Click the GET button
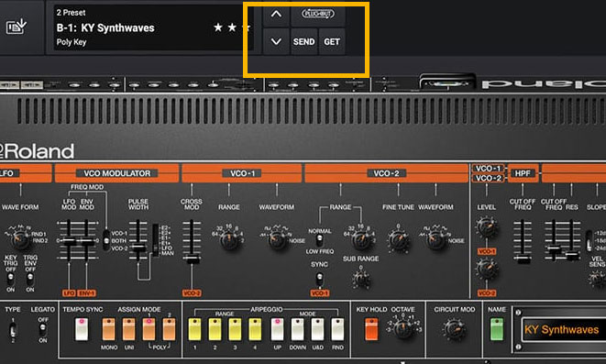Screen dimensions: 606x364 pyautogui.click(x=332, y=42)
